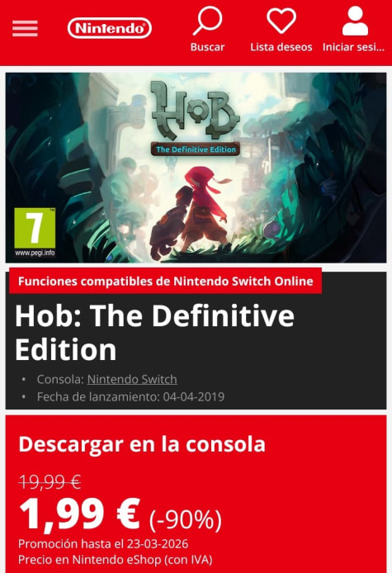Click the Nintendo logo

coord(109,28)
